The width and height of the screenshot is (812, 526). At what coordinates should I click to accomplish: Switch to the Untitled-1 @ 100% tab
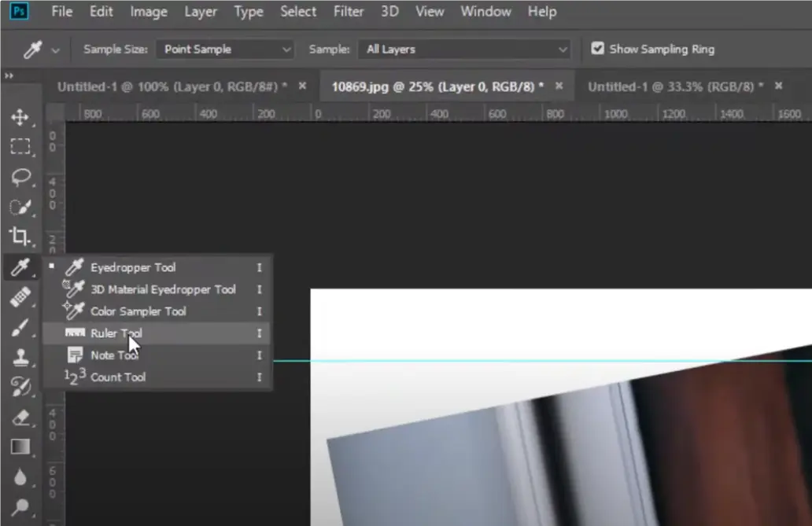pyautogui.click(x=172, y=86)
